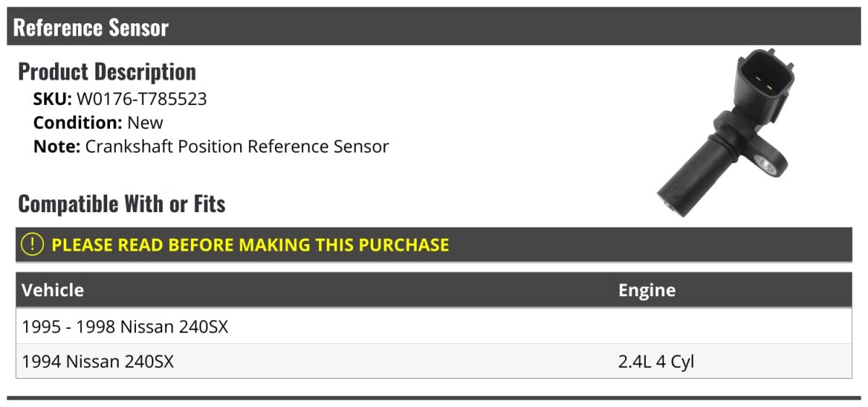Select the 1995 - 1998 Nissan 240SX row

pyautogui.click(x=125, y=327)
